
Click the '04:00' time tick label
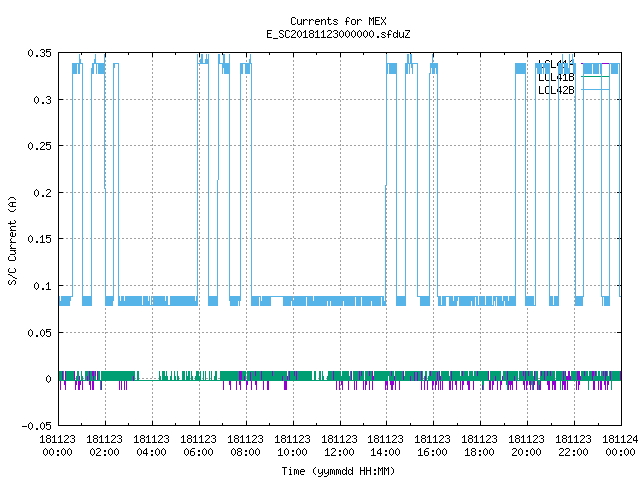[151, 452]
